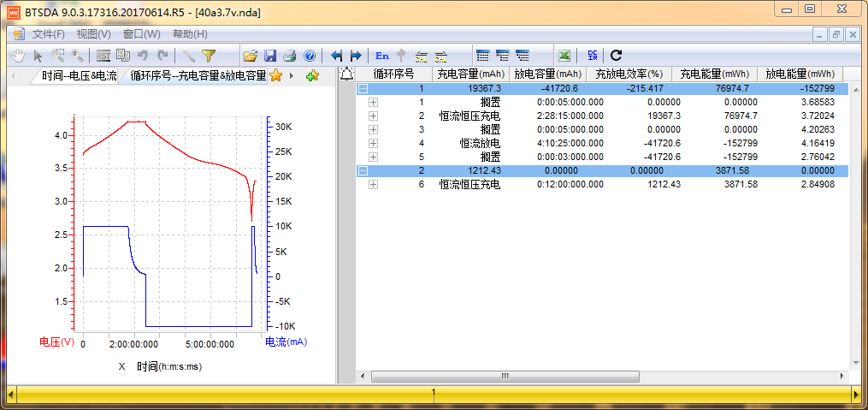Click the RST reset view button
The image size is (868, 410).
103,56
